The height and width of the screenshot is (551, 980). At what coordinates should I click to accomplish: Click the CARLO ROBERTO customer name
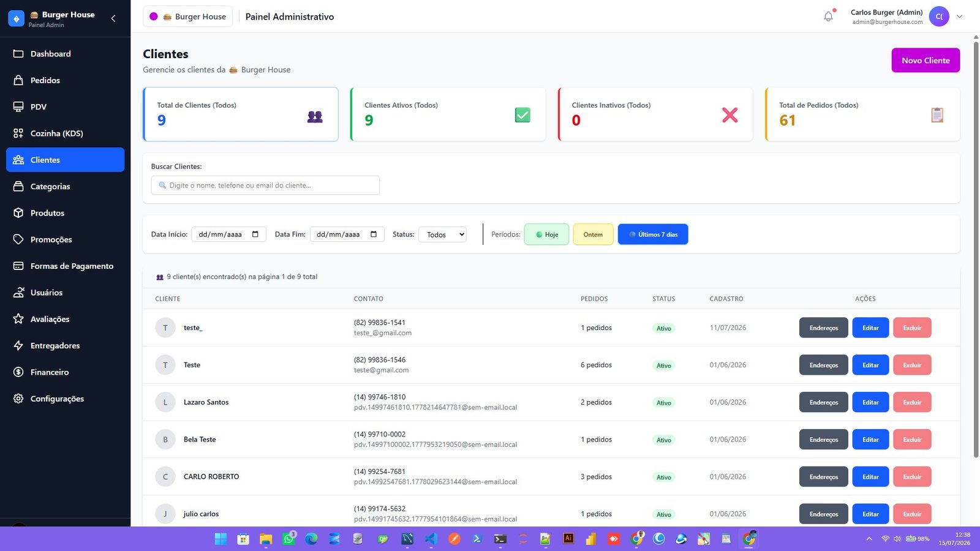211,477
